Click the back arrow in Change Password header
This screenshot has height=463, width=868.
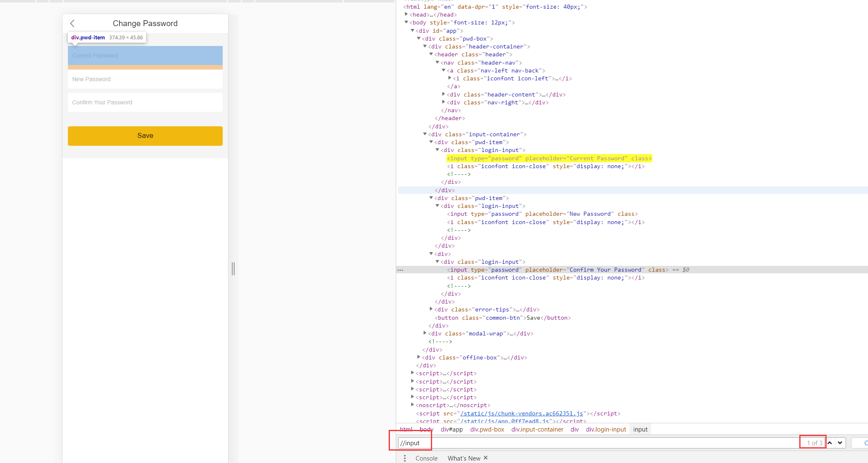pyautogui.click(x=72, y=24)
